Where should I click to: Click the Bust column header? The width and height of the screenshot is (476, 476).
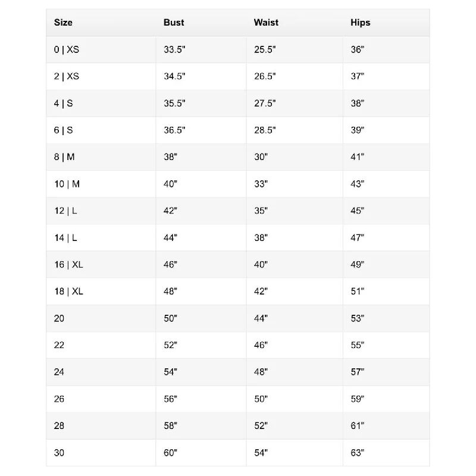174,23
